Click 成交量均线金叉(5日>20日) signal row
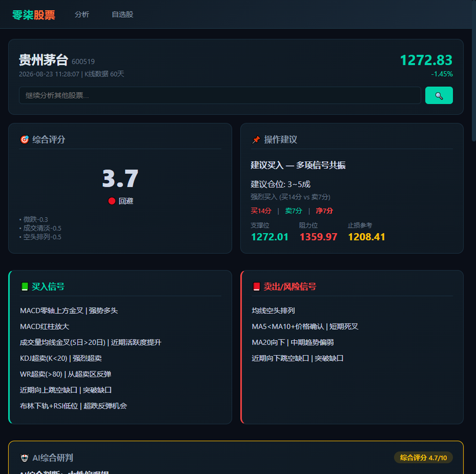The width and height of the screenshot is (476, 474). (x=120, y=343)
